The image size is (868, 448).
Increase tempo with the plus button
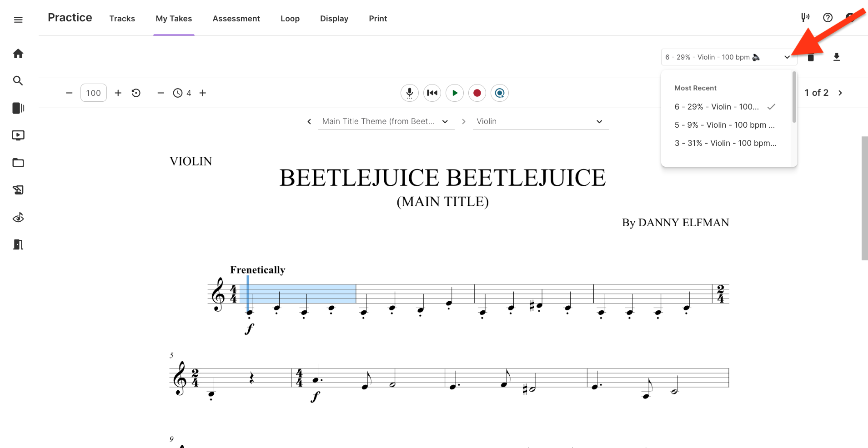coord(118,93)
